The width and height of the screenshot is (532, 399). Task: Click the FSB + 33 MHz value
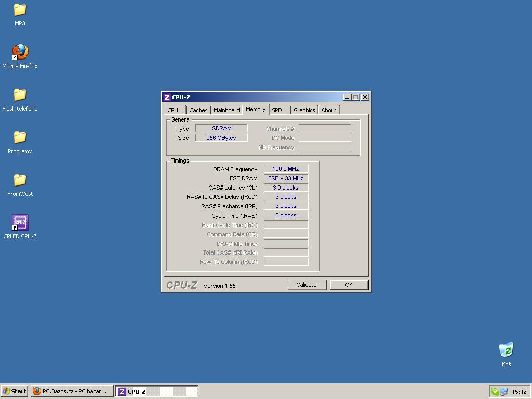coord(286,178)
